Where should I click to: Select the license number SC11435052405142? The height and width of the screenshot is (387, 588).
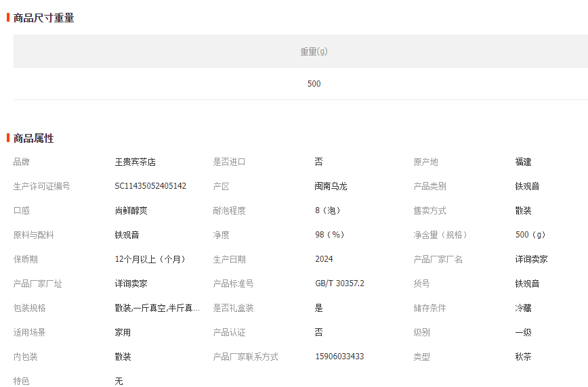pyautogui.click(x=150, y=186)
